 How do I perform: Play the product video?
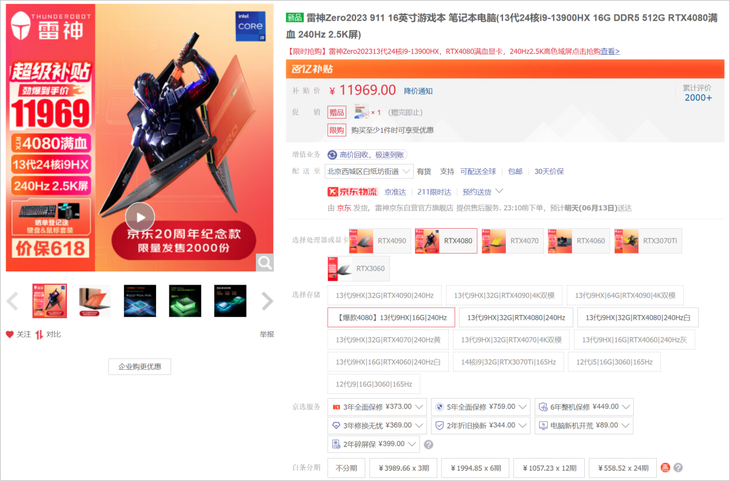[x=140, y=217]
